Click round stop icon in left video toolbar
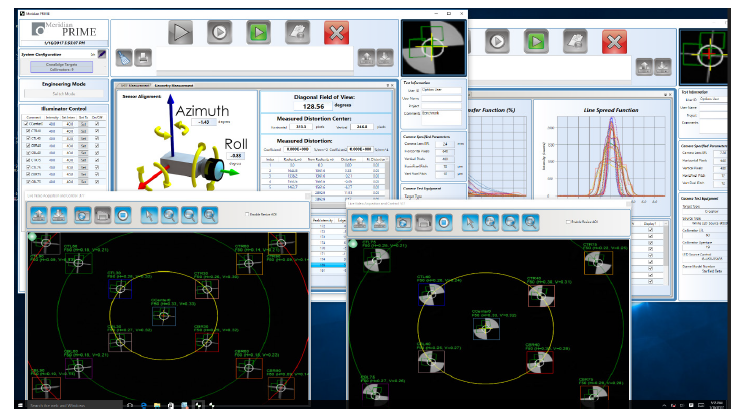 tap(123, 215)
